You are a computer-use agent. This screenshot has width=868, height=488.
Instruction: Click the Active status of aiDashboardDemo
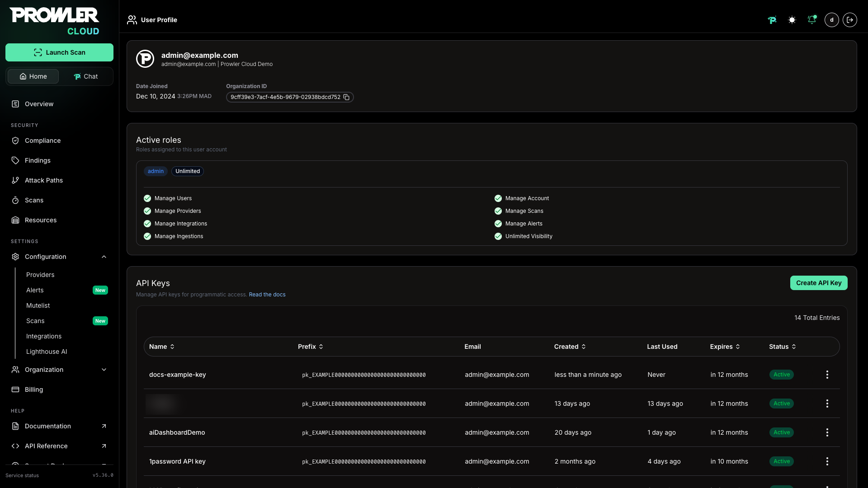click(782, 432)
